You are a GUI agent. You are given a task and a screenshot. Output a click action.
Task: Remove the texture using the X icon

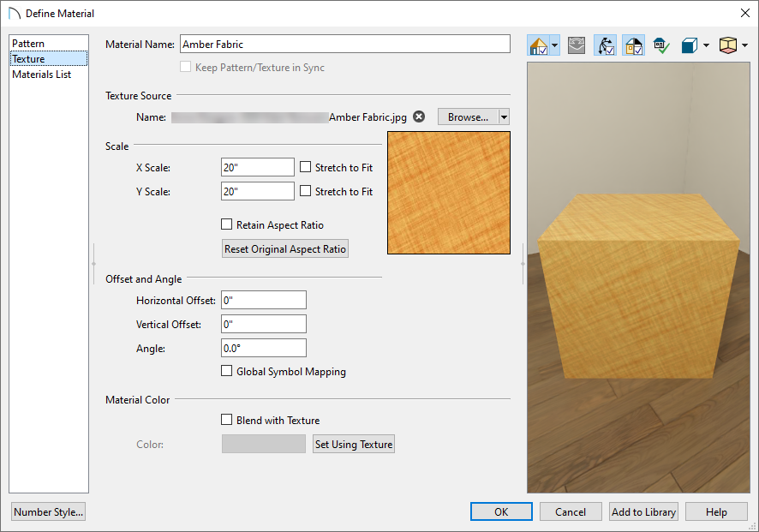418,117
